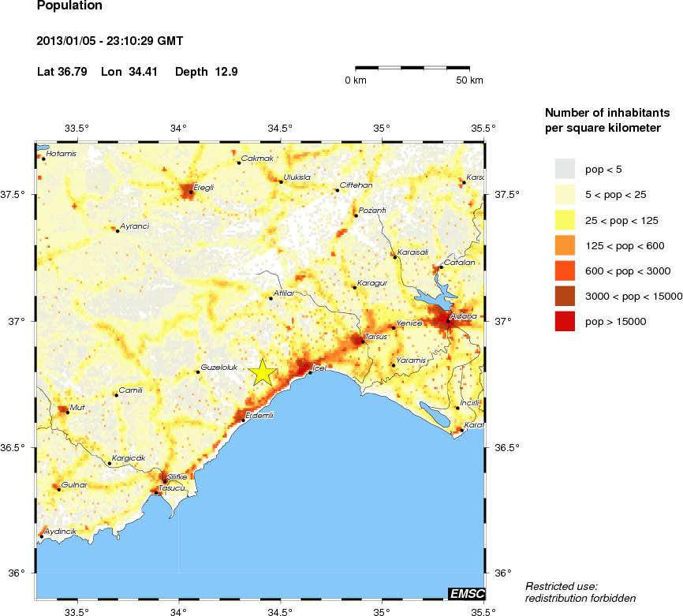Choose the '600 < pop < 3000' legend swatch
Viewport: 683px width, 616px height.
coord(565,271)
